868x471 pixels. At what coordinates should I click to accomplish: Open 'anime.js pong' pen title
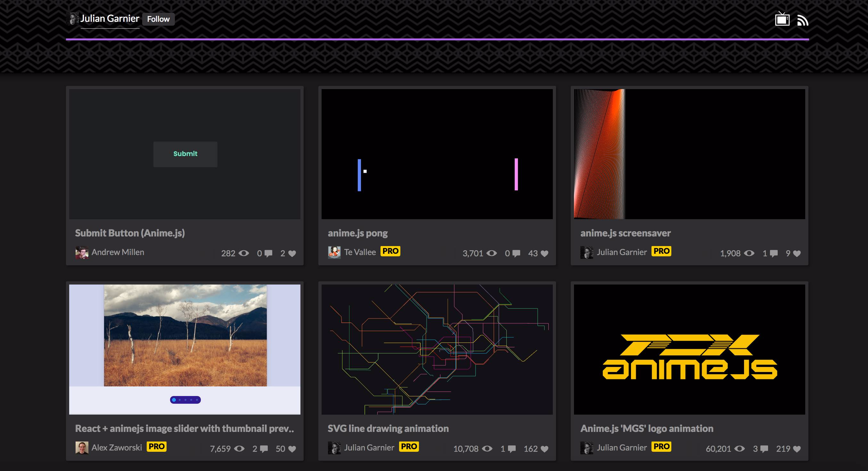pos(357,233)
